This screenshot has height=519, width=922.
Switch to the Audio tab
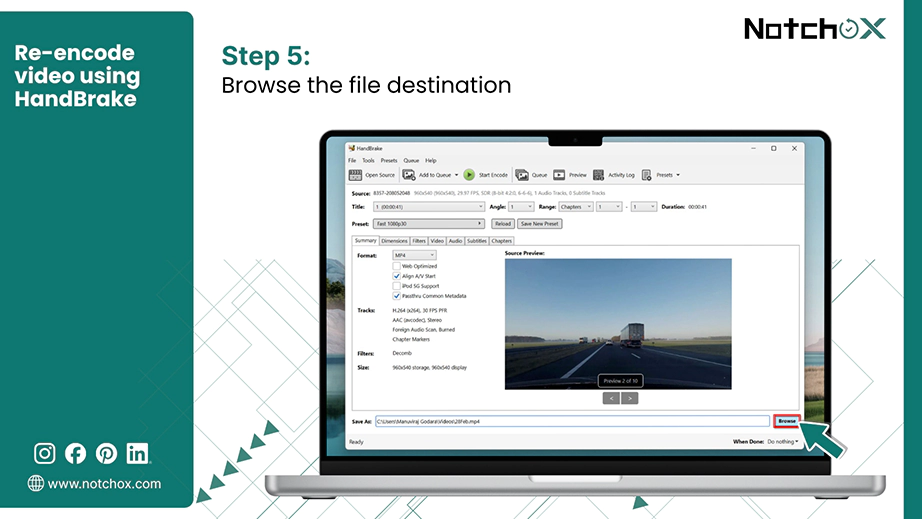(x=455, y=241)
